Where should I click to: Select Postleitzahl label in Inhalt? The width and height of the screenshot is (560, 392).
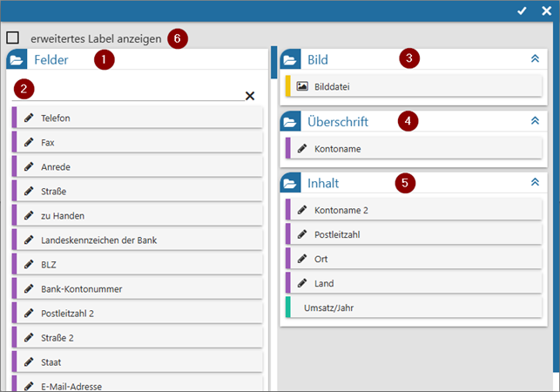point(337,234)
